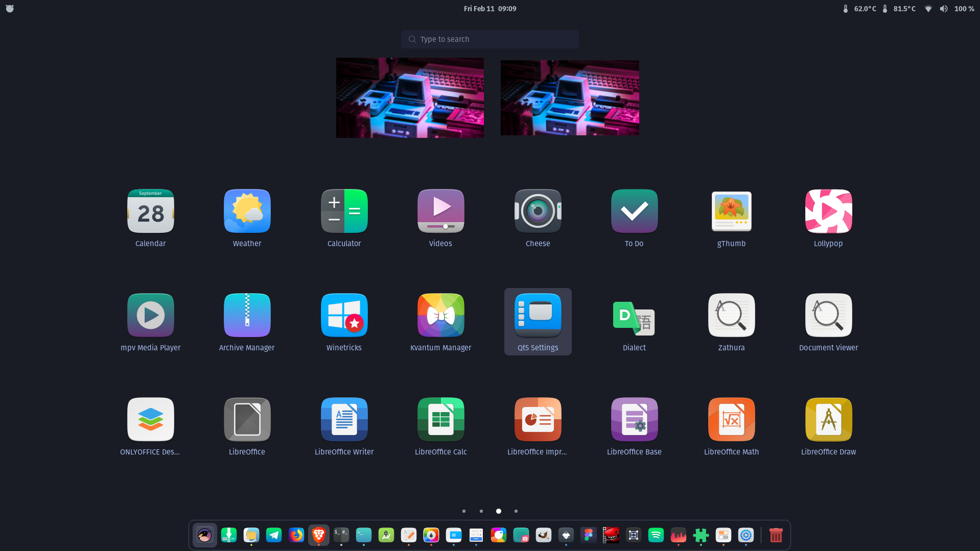Open GIMP from the dock
Image resolution: width=980 pixels, height=551 pixels.
coord(543,535)
